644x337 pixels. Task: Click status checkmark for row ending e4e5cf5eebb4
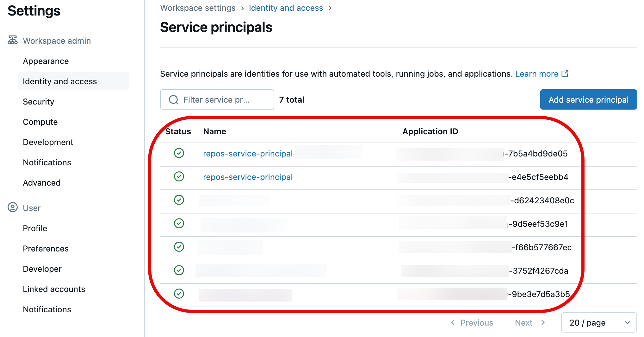[179, 177]
